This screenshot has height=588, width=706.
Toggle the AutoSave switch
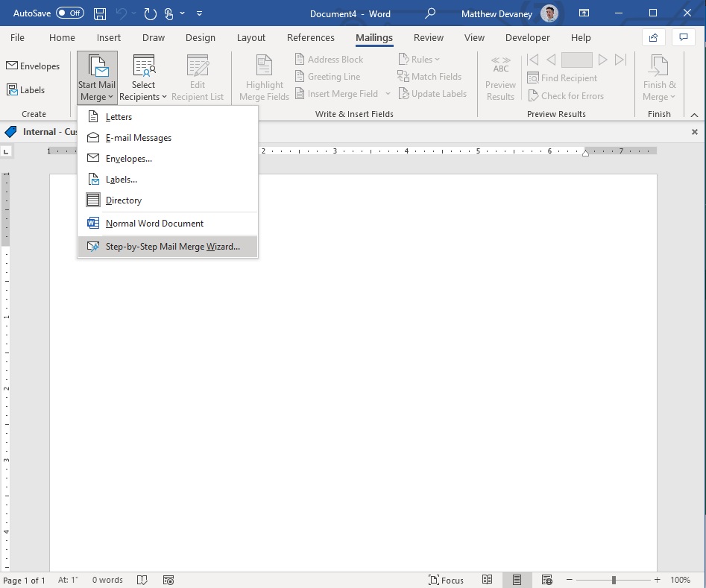[70, 13]
